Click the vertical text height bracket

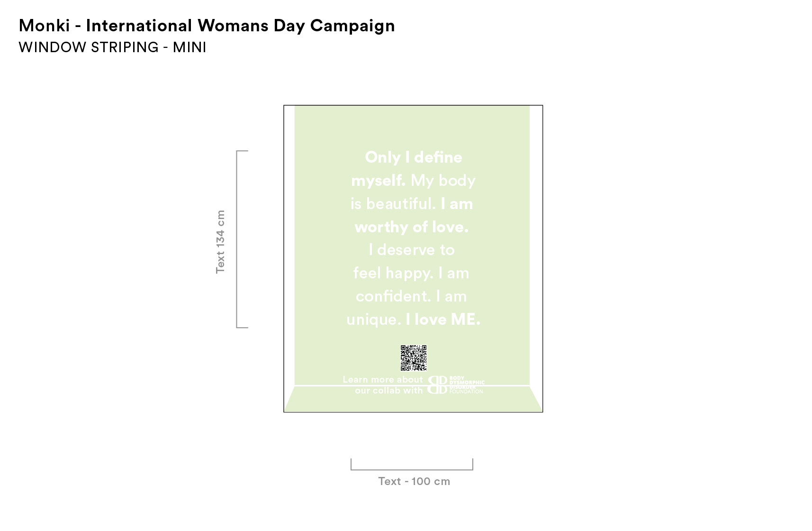242,239
